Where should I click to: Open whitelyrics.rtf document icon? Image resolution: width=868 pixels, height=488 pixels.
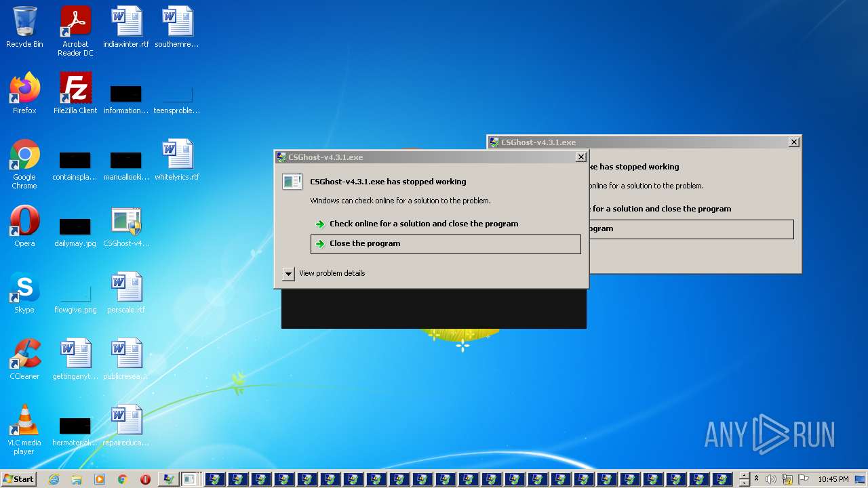[177, 160]
